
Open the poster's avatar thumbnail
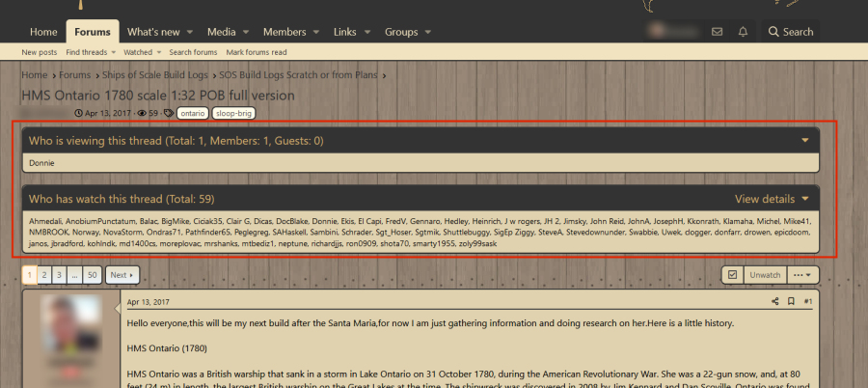click(x=70, y=325)
